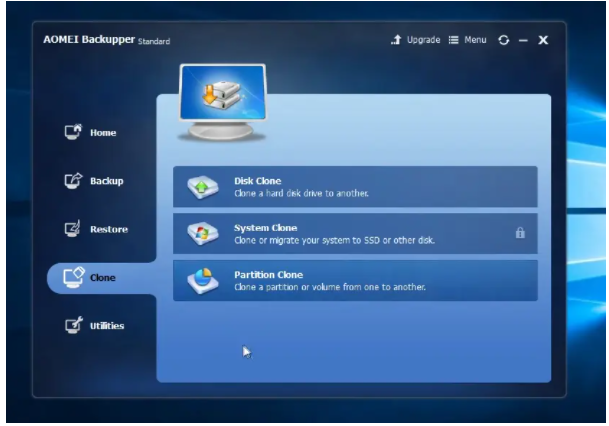Click the lock icon on System Clone

pos(519,233)
